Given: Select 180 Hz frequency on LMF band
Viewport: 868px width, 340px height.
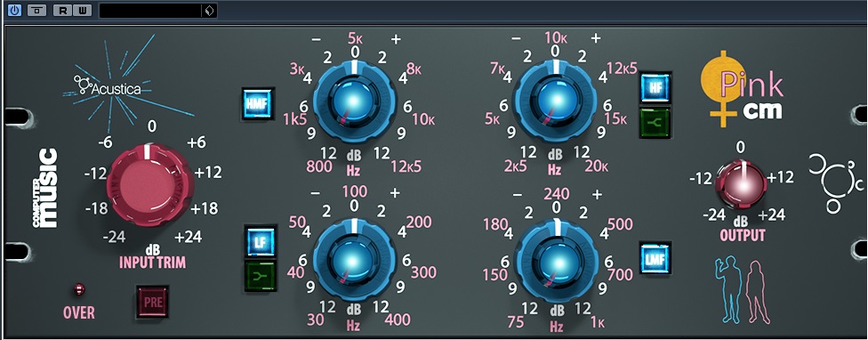Looking at the screenshot, I should [494, 224].
